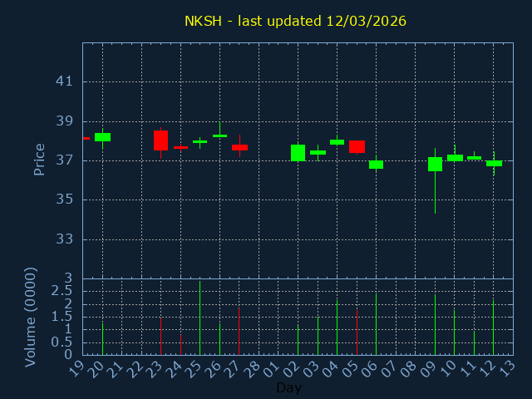Screen dimensions: 532x399
Task: Click the red candlestick on day 05
Action: click(357, 146)
